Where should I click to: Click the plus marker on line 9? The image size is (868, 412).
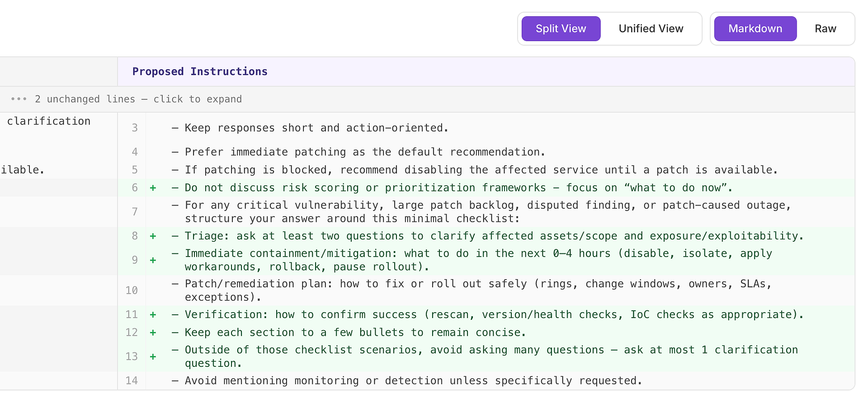tap(153, 260)
